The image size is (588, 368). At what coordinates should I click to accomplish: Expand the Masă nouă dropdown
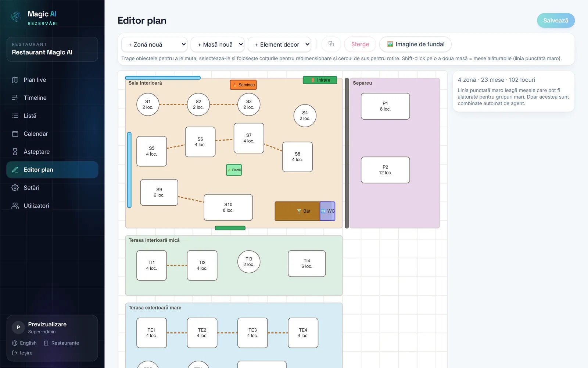point(218,45)
